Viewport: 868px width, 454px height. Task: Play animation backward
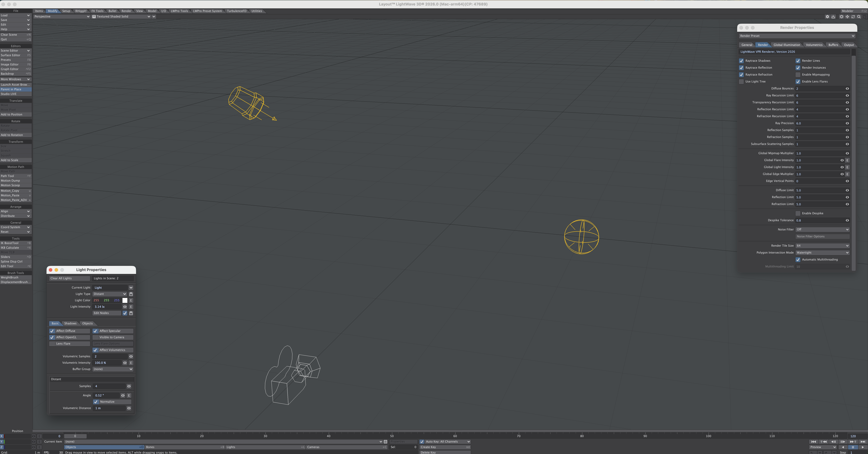(843, 447)
